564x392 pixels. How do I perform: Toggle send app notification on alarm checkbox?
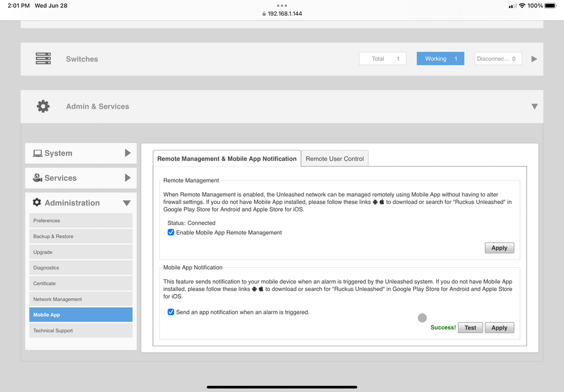pyautogui.click(x=171, y=312)
